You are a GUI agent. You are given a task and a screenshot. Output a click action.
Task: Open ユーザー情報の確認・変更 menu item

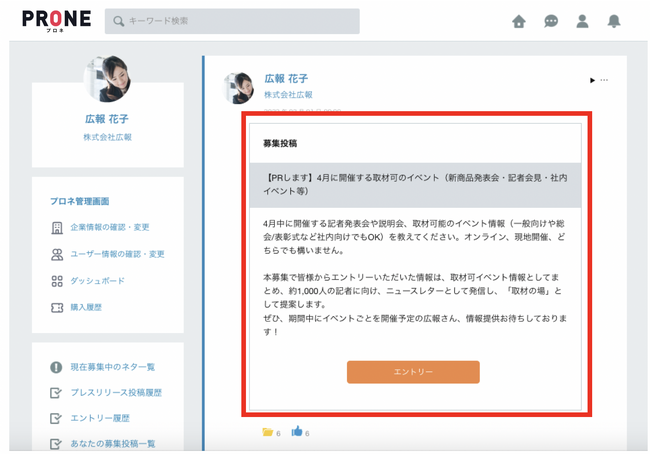pyautogui.click(x=117, y=255)
